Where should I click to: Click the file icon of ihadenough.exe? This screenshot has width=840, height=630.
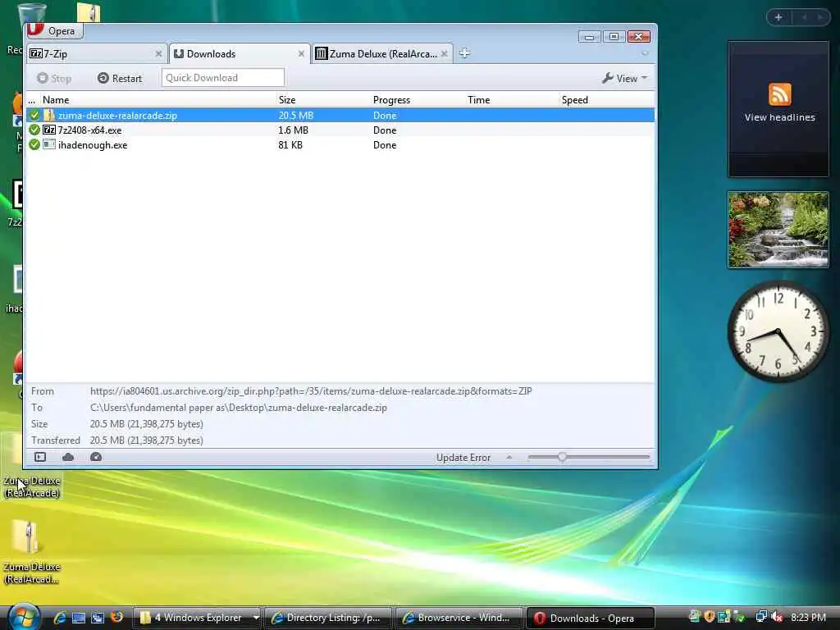pos(49,144)
